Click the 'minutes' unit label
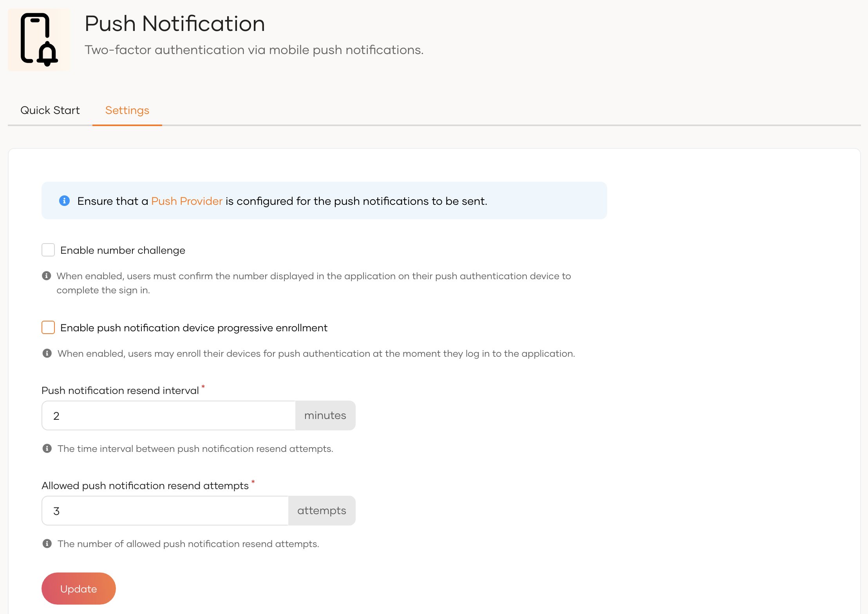Image resolution: width=868 pixels, height=614 pixels. pos(325,415)
